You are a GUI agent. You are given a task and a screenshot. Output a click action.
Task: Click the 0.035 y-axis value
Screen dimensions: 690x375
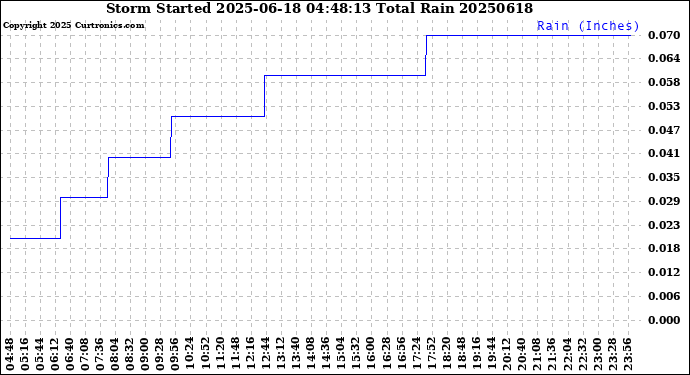[x=664, y=177]
